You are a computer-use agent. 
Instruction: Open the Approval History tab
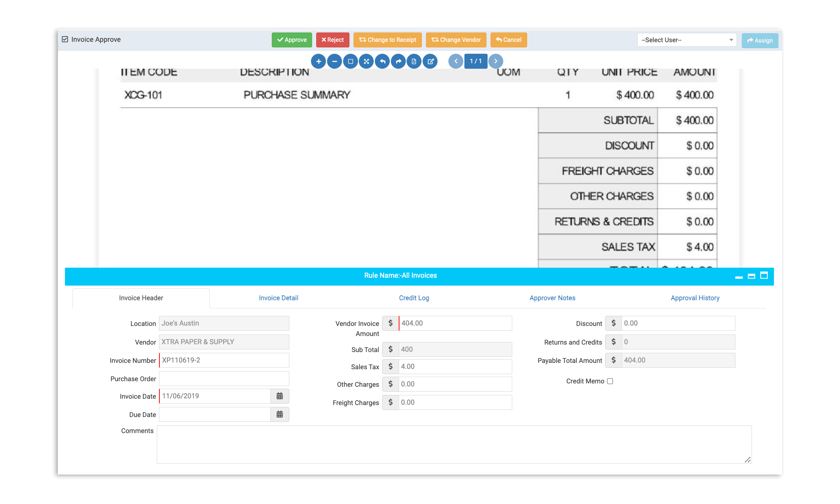(695, 298)
